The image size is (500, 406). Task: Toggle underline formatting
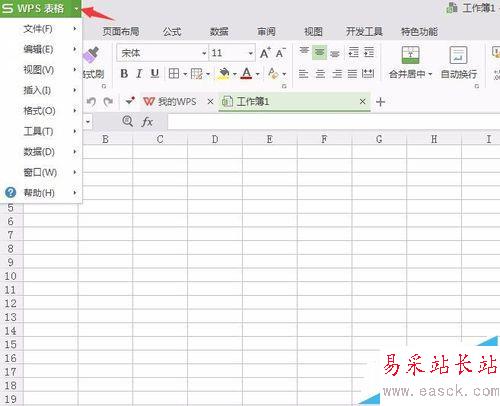point(155,73)
